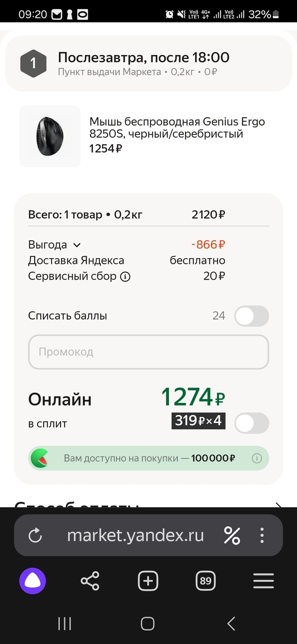Open the Genius Ergo mouse thumbnail

(x=50, y=136)
